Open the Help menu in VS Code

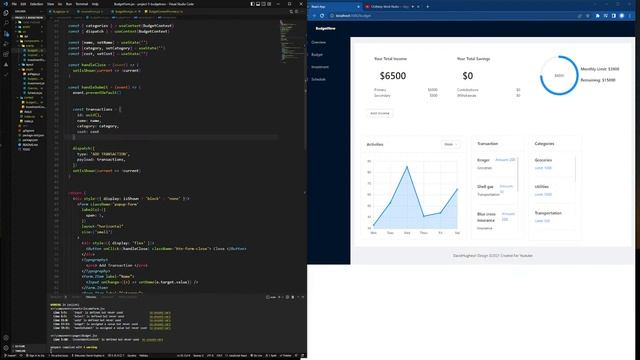coord(95,4)
